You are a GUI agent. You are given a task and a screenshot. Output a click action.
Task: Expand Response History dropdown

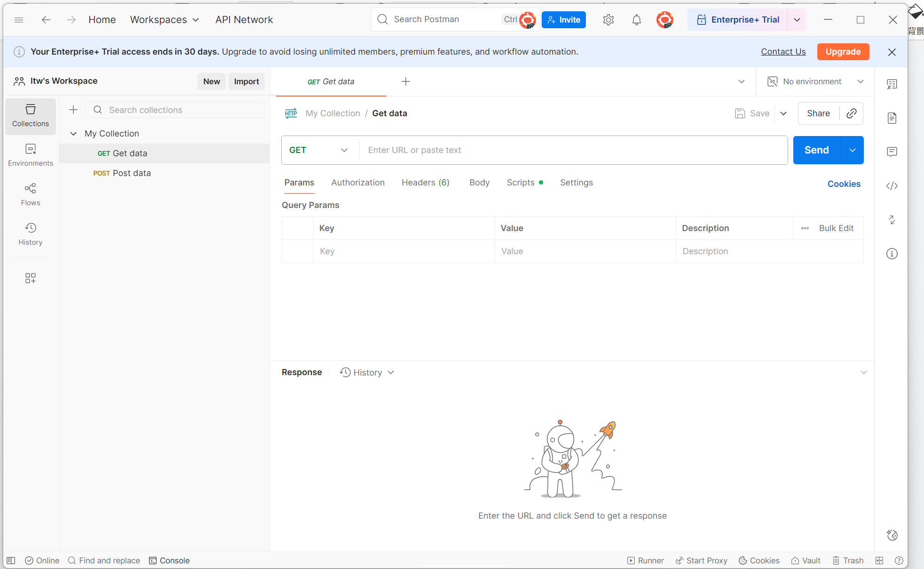[367, 372]
